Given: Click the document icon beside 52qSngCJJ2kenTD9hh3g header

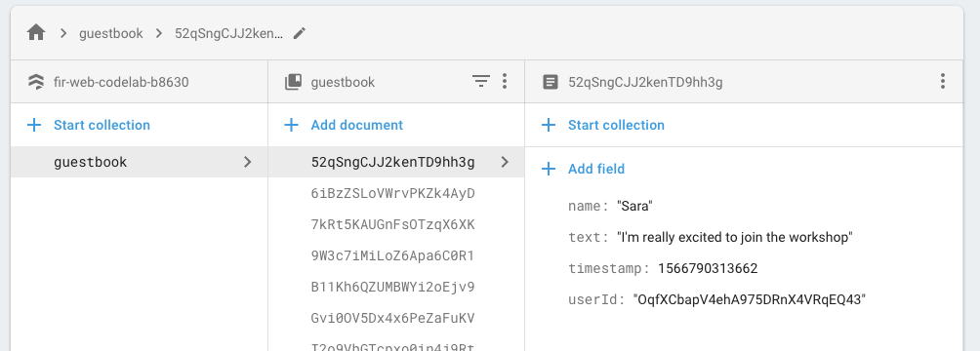Looking at the screenshot, I should pyautogui.click(x=550, y=82).
